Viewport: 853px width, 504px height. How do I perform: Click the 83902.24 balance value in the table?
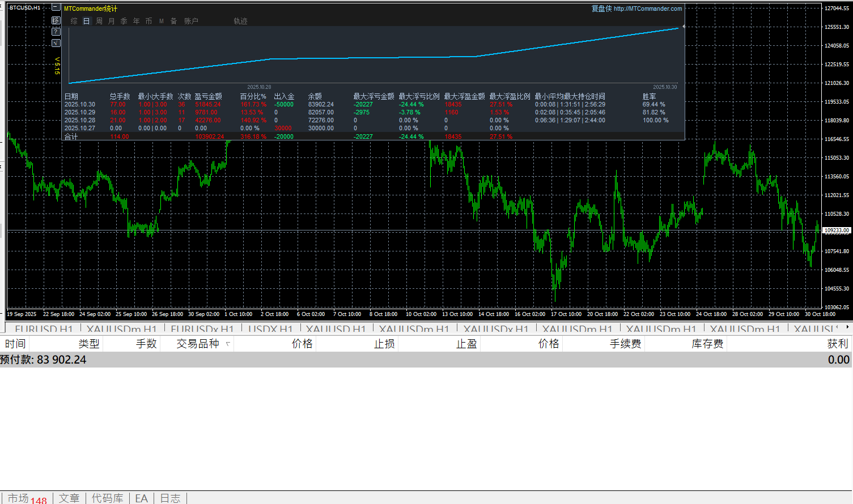321,104
